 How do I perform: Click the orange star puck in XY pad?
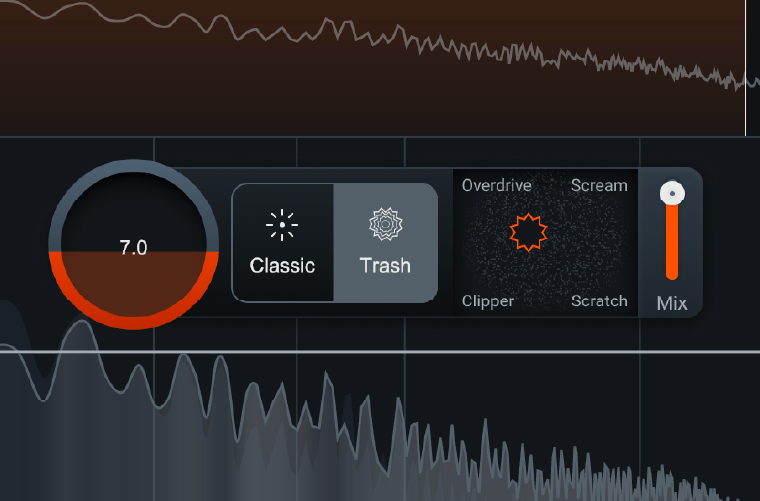click(x=528, y=233)
